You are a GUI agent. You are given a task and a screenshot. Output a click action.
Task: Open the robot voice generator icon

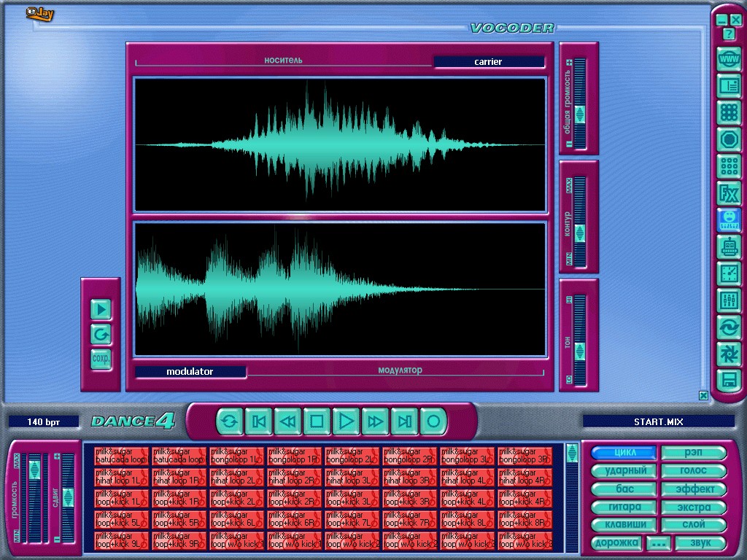729,247
